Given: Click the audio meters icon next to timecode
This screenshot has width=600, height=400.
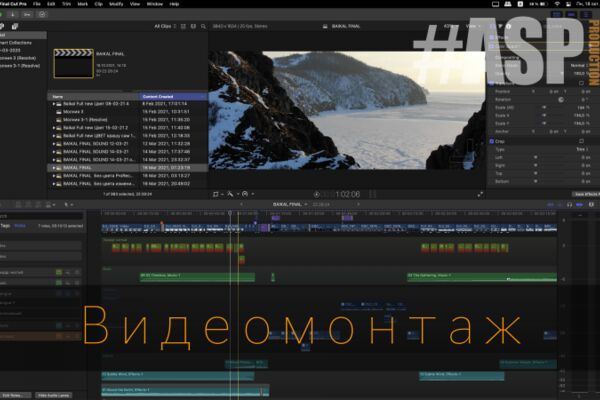Looking at the screenshot, I should tap(372, 194).
